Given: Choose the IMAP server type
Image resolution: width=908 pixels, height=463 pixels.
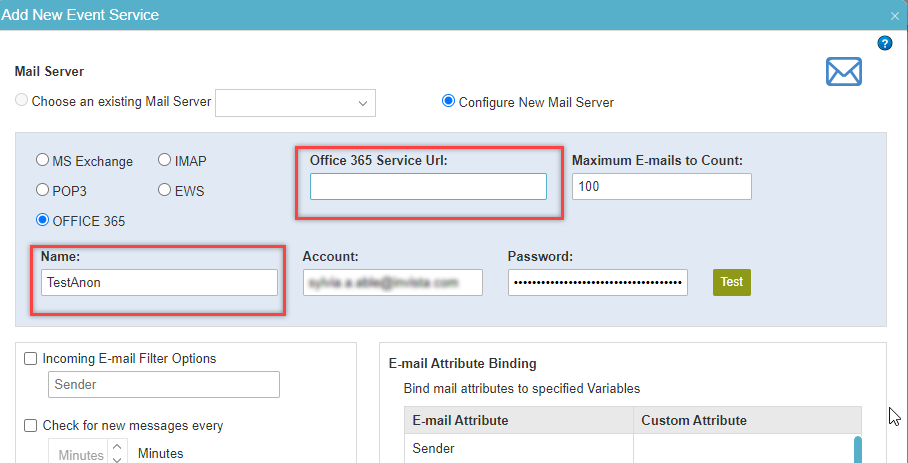Looking at the screenshot, I should click(165, 160).
